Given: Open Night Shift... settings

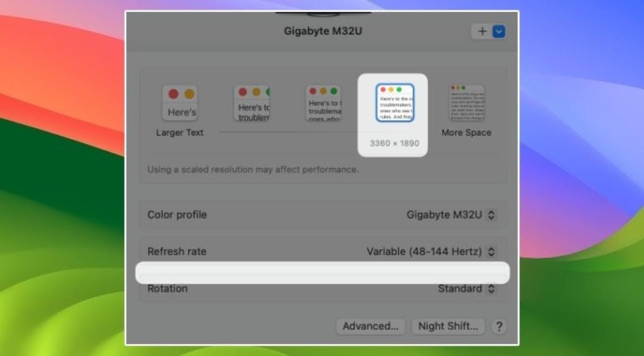Looking at the screenshot, I should tap(448, 326).
